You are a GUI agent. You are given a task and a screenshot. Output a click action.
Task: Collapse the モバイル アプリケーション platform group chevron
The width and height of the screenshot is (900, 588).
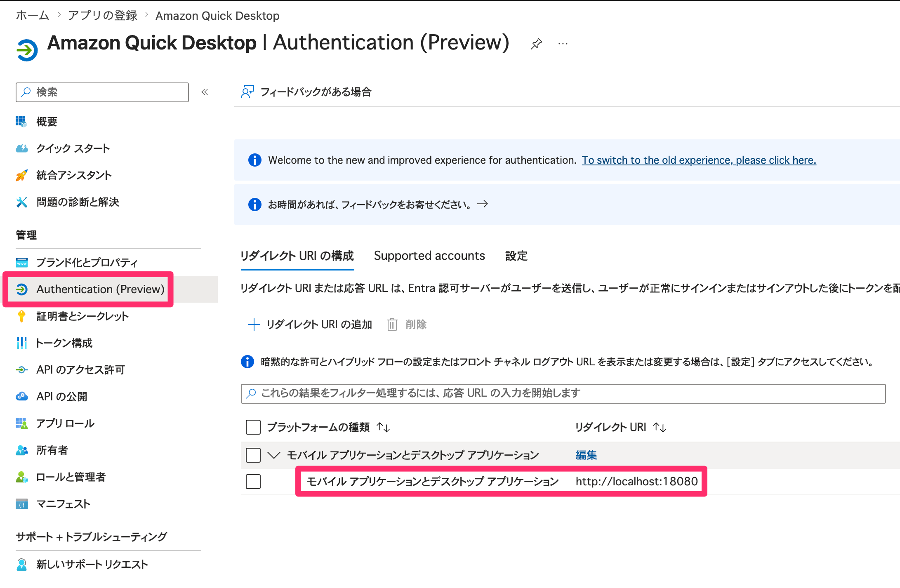click(274, 455)
